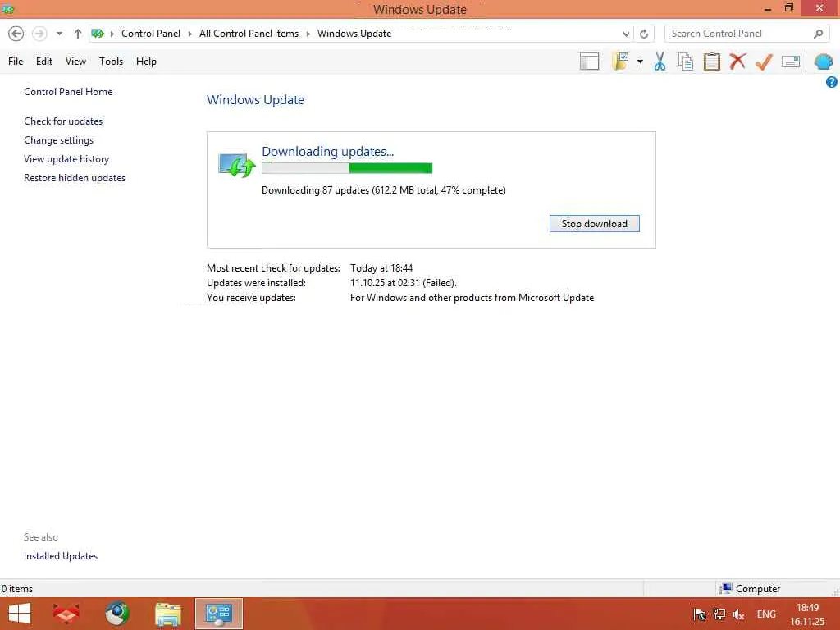Click the Windows Update page heading
The height and width of the screenshot is (630, 840).
(256, 99)
